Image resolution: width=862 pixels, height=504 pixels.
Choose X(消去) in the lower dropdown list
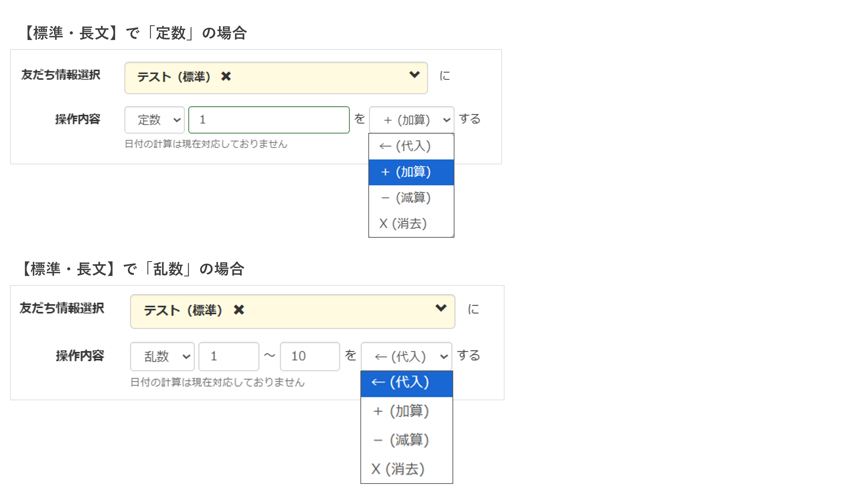(407, 469)
